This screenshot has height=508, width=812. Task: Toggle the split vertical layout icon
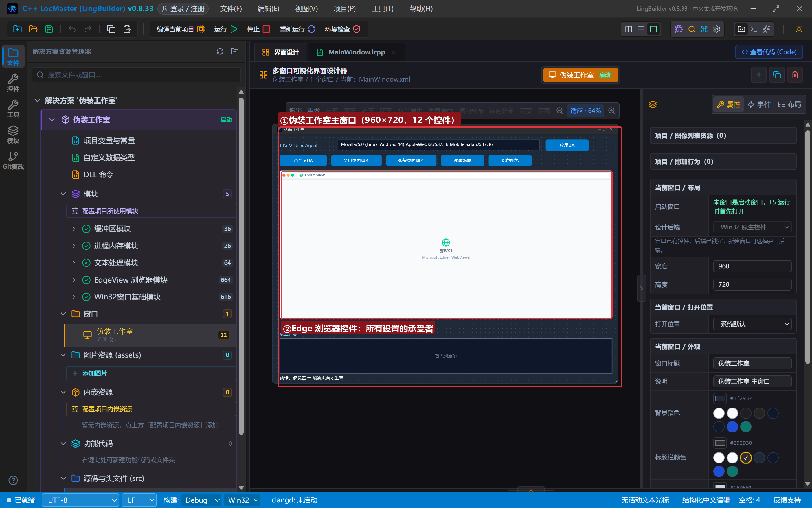click(629, 29)
